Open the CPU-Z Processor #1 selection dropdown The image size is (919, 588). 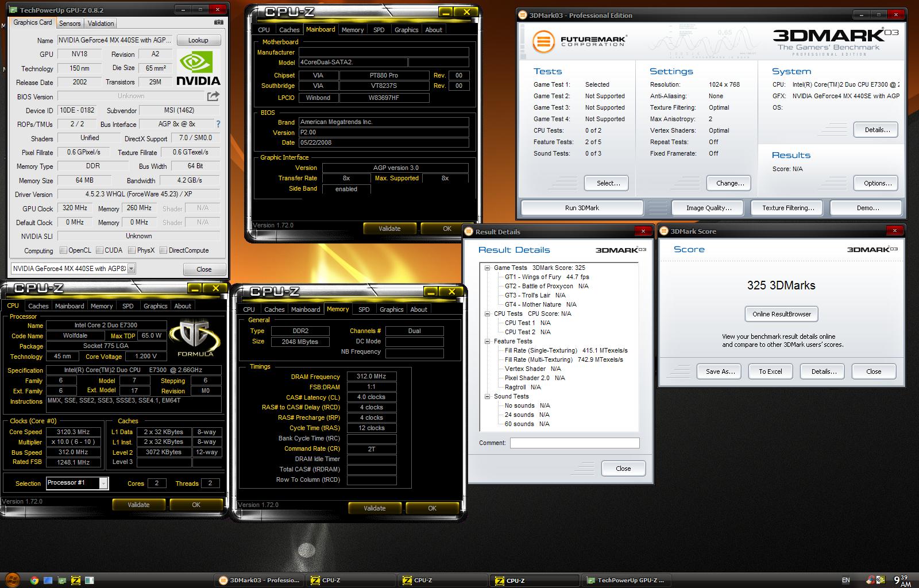(103, 483)
